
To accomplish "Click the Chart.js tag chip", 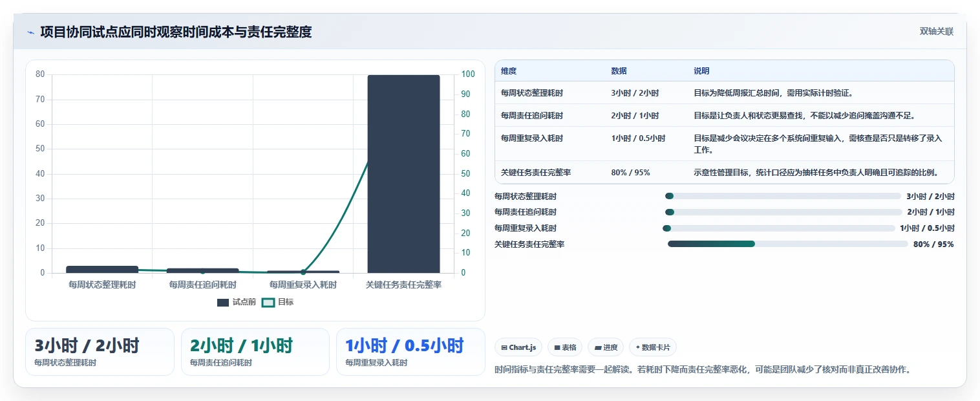I will point(518,347).
